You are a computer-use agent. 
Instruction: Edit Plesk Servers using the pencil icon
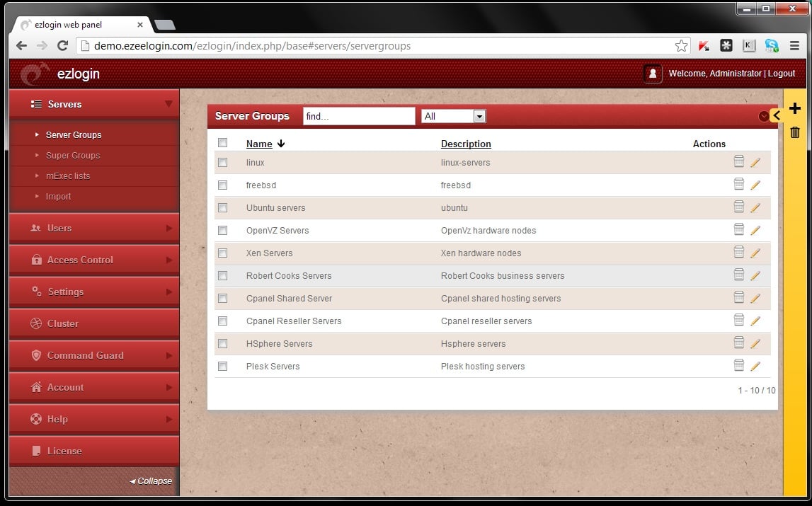click(755, 367)
